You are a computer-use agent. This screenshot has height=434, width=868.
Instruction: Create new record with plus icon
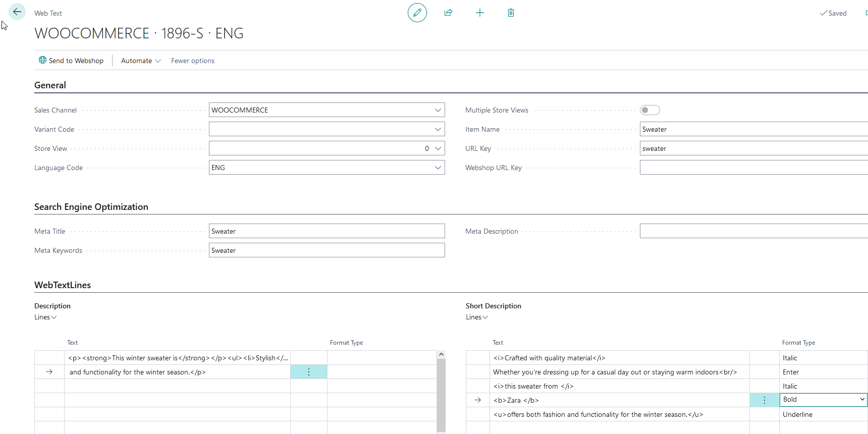click(x=480, y=13)
